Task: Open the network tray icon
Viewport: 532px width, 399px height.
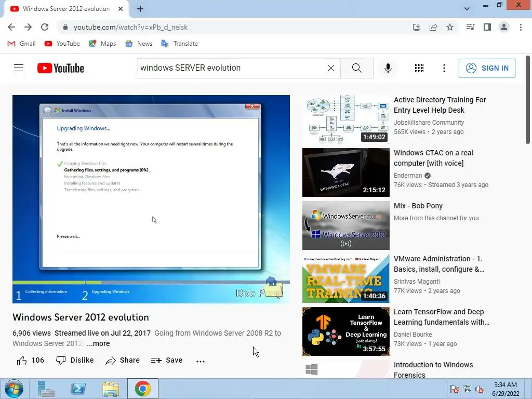Action: pos(467,389)
